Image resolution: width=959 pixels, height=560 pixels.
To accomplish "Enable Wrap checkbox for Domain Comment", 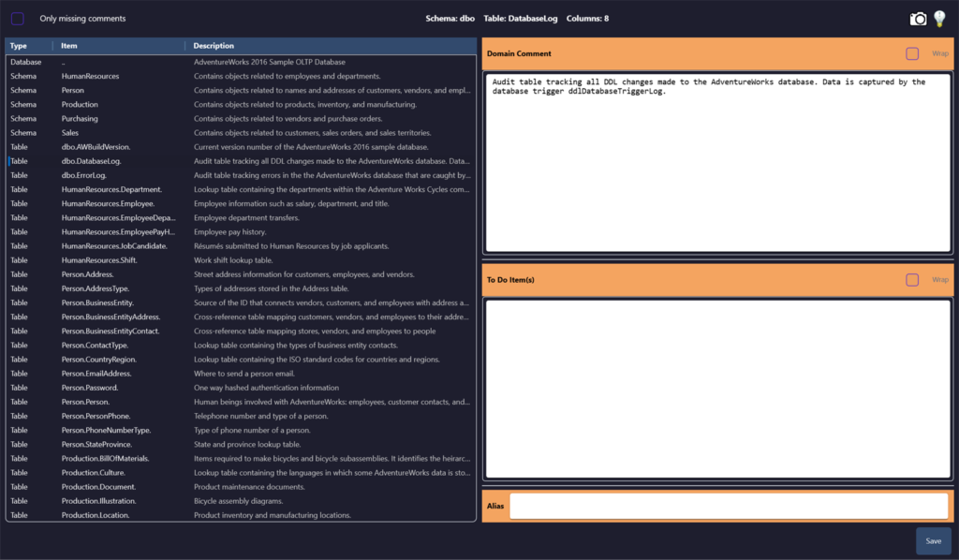I will click(912, 53).
